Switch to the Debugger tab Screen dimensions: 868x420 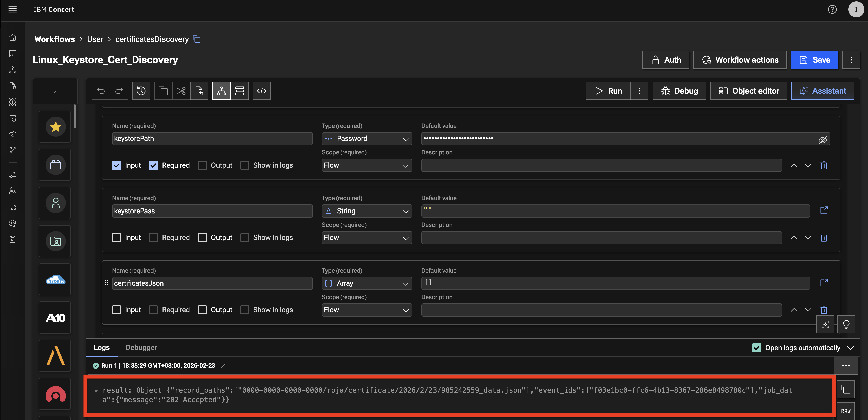[141, 347]
